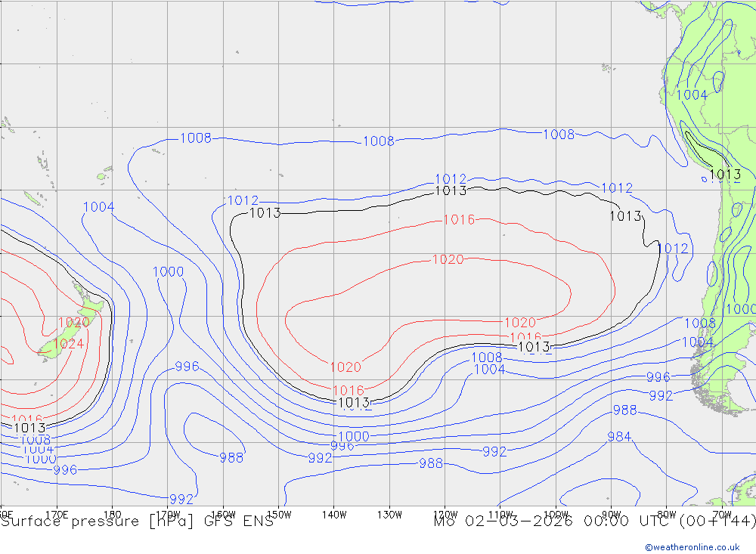Click the 70W longitude label
The image size is (756, 554).
(722, 515)
